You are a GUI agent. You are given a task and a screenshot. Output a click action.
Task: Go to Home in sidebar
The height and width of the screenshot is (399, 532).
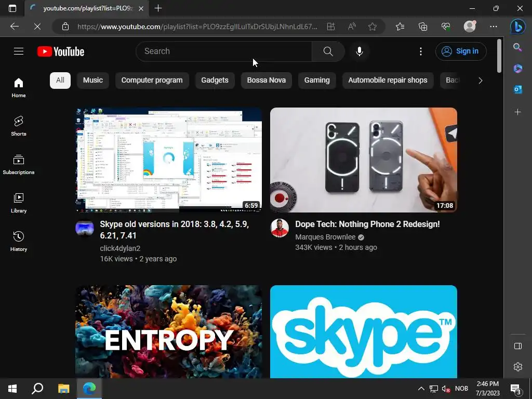coord(19,88)
